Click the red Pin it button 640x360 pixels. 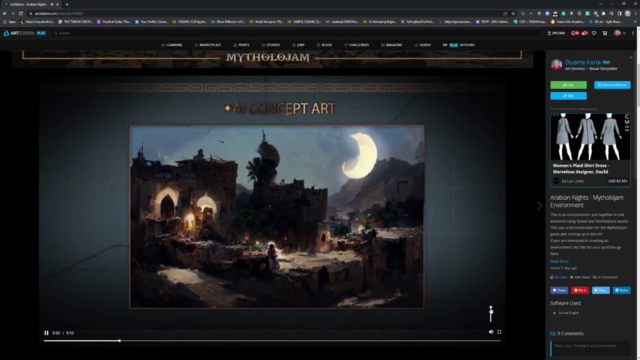pyautogui.click(x=580, y=290)
